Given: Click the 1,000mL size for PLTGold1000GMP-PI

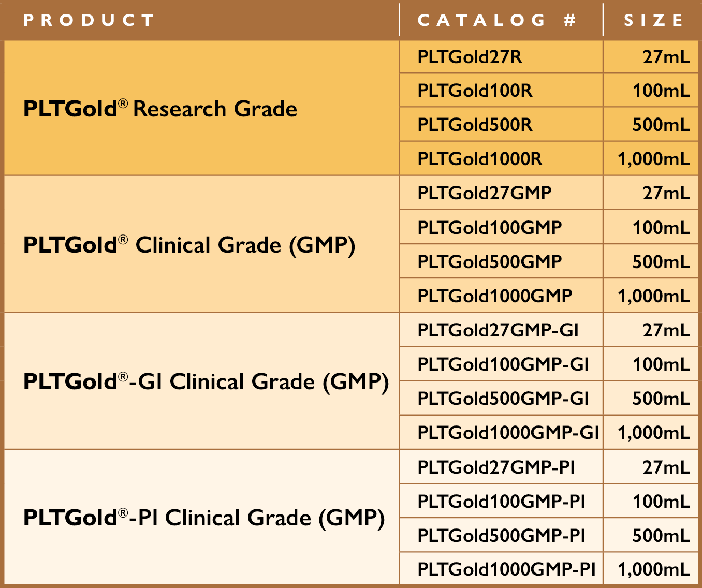Looking at the screenshot, I should pyautogui.click(x=653, y=569).
